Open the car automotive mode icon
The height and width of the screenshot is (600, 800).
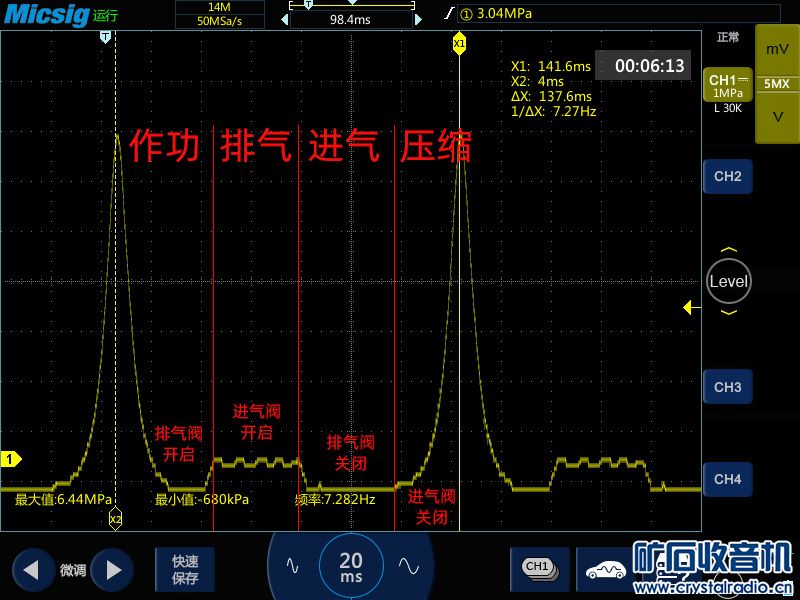(605, 569)
